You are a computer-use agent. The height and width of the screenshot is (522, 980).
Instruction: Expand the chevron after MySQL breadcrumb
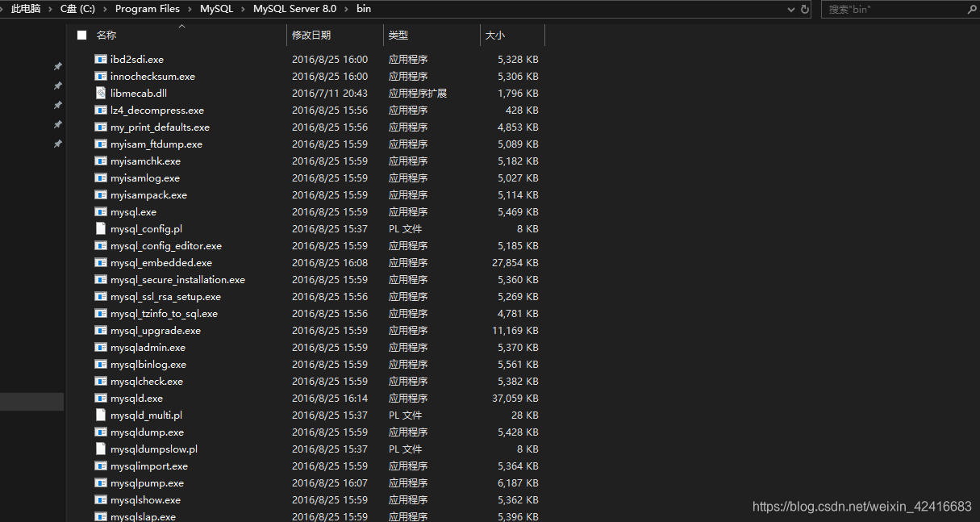[x=244, y=9]
